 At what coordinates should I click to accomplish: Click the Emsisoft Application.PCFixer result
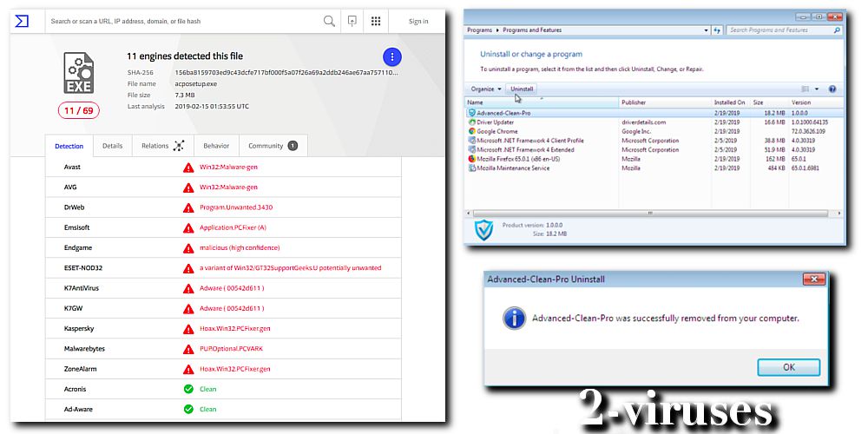pos(233,227)
